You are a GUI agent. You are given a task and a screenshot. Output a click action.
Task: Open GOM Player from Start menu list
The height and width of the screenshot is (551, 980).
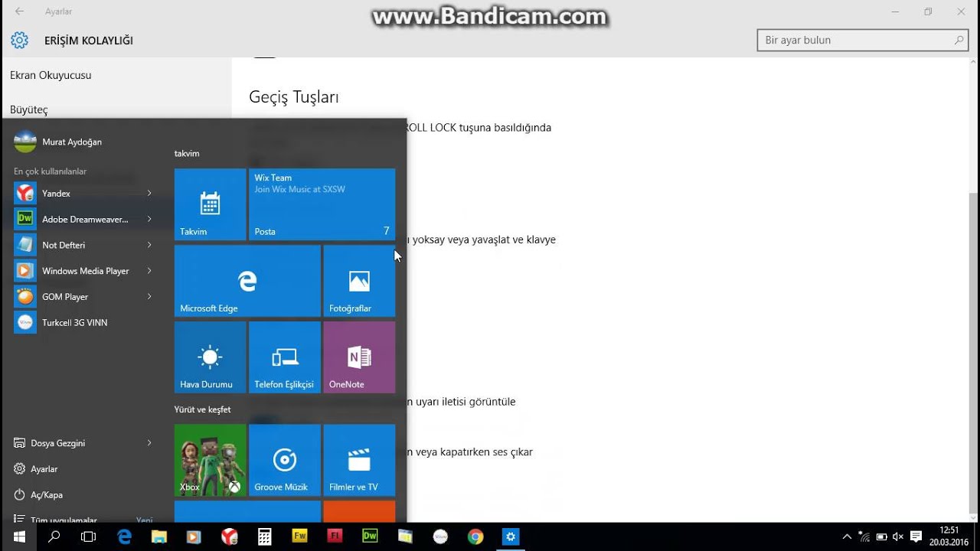click(84, 297)
